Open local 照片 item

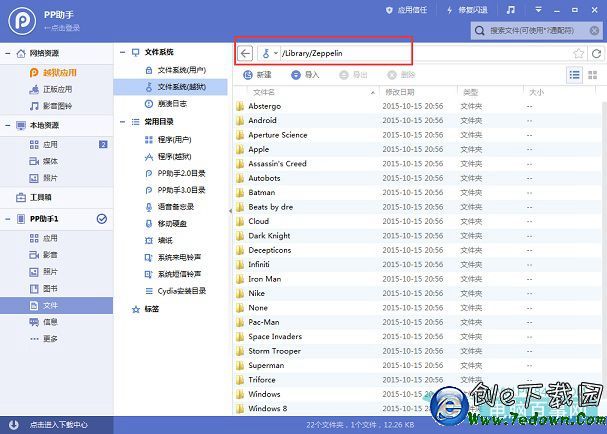click(x=44, y=178)
